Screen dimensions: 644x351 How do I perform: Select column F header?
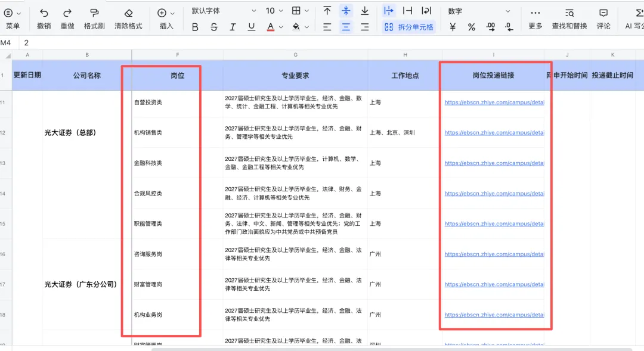point(178,55)
